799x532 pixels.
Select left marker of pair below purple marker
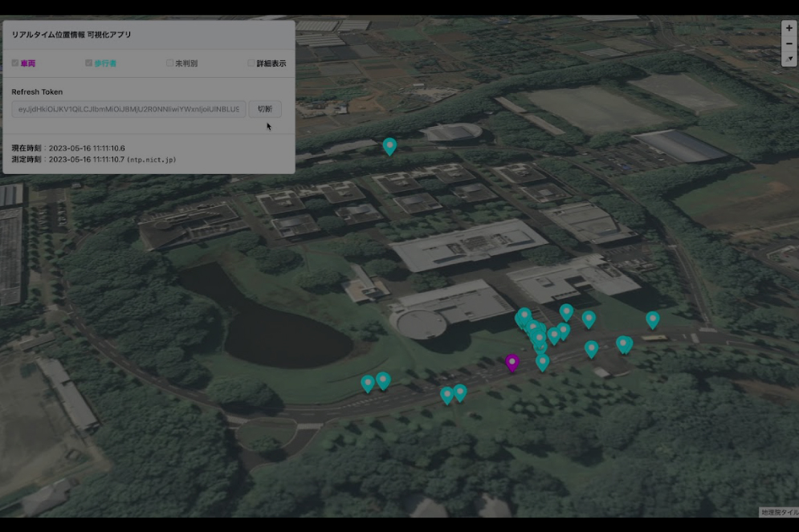447,395
